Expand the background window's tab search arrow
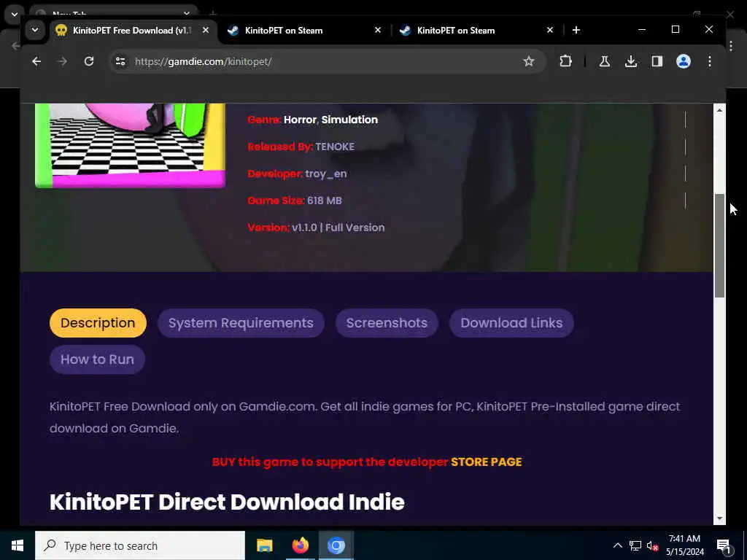The height and width of the screenshot is (560, 747). [x=15, y=15]
